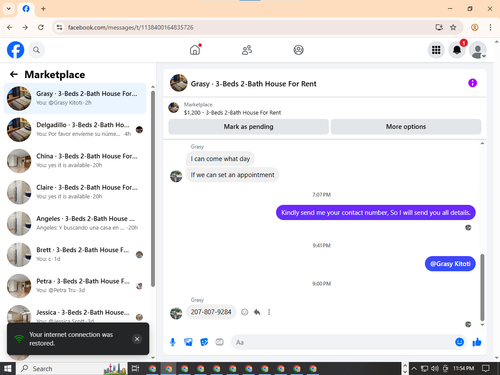
Task: Open a new browser tab
Action: pyautogui.click(x=43, y=9)
